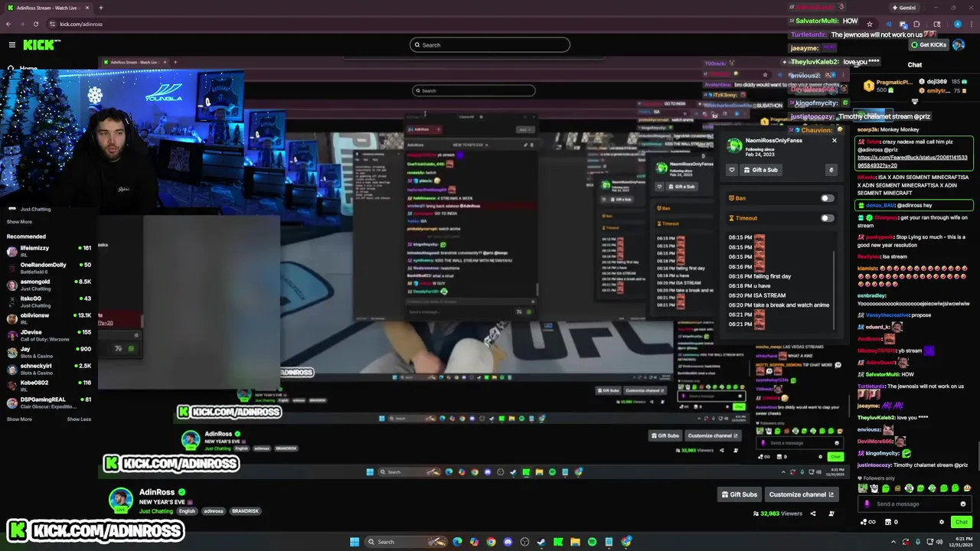Collapse the list with Show Less
The height and width of the screenshot is (551, 980).
79,419
